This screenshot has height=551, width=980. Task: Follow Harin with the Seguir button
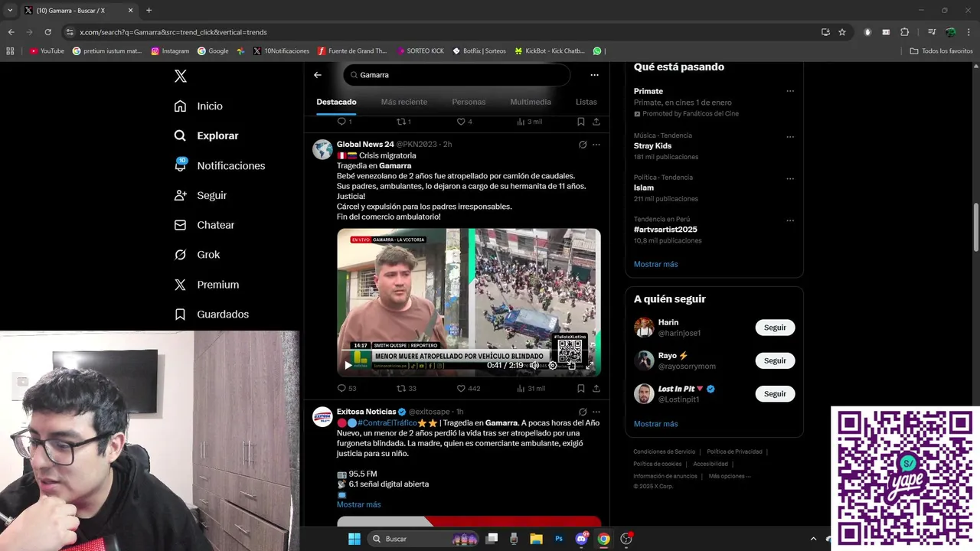click(x=775, y=328)
